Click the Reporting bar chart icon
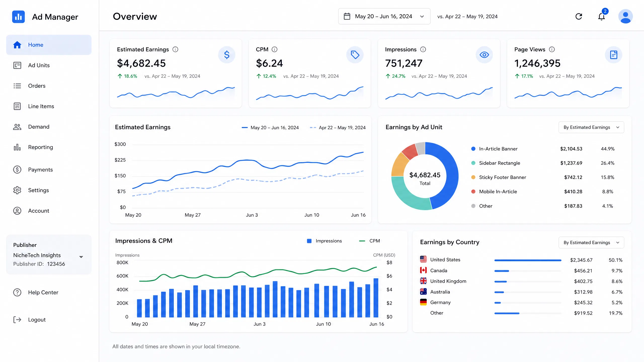 pos(17,147)
